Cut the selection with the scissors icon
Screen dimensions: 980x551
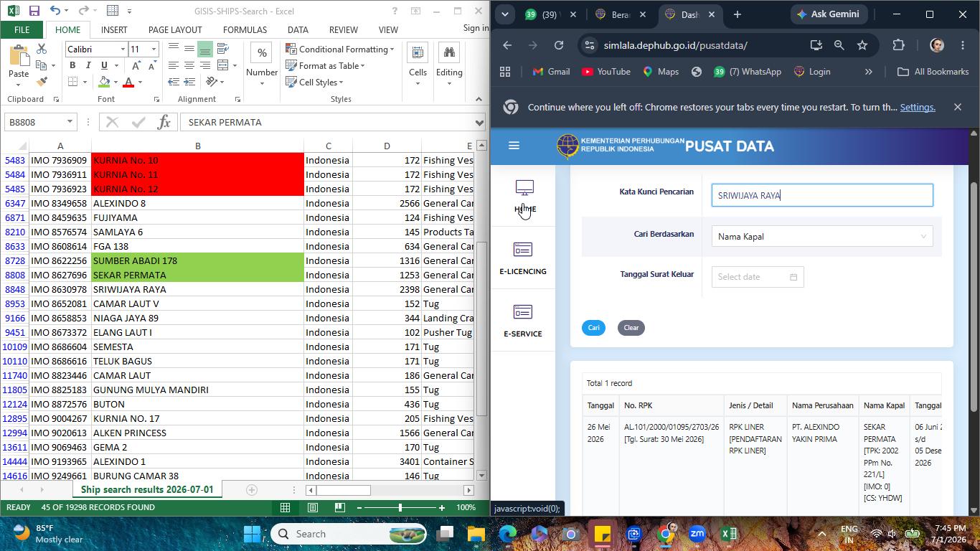(42, 49)
